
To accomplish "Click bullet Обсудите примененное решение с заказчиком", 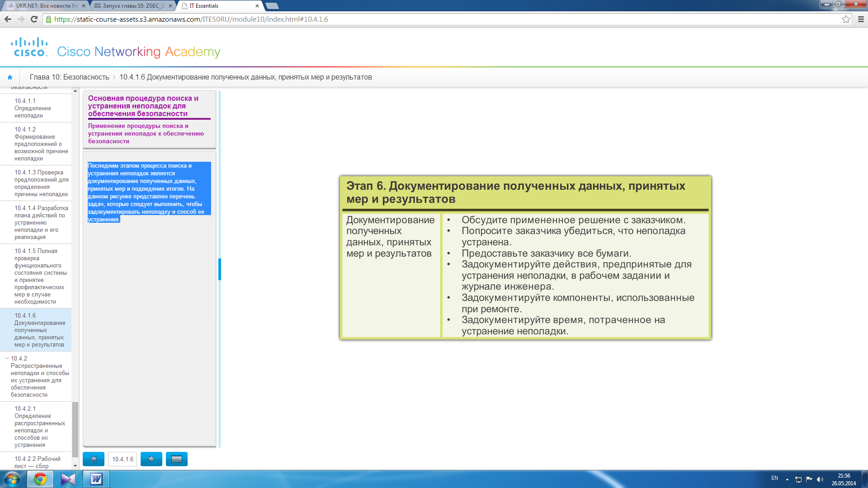I will (x=573, y=220).
